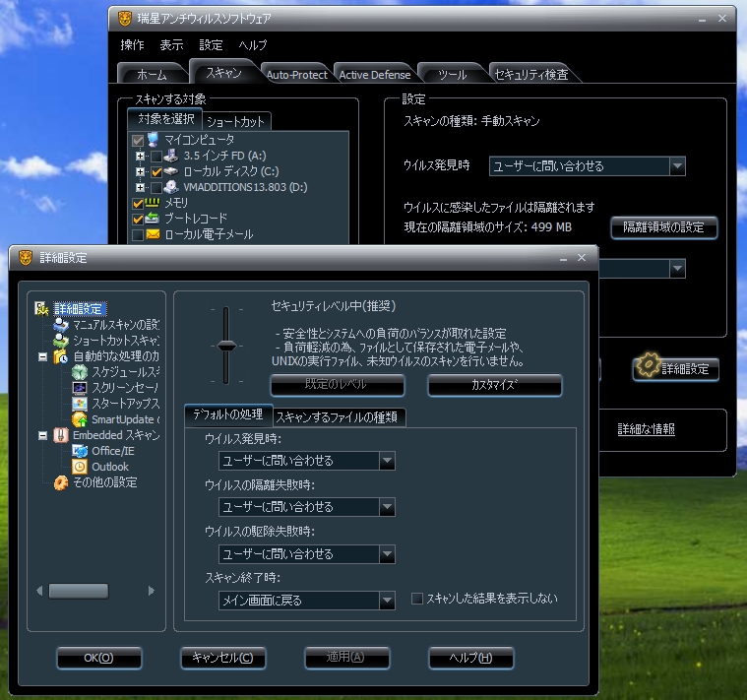This screenshot has width=747, height=700.
Task: Open ヘルプ menu
Action: pos(253,45)
